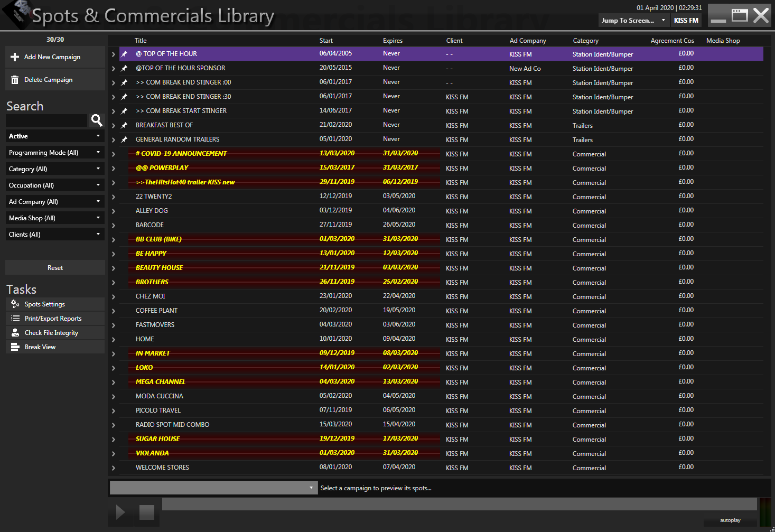The image size is (775, 532).
Task: Click the preview playback progress bar
Action: click(x=459, y=503)
